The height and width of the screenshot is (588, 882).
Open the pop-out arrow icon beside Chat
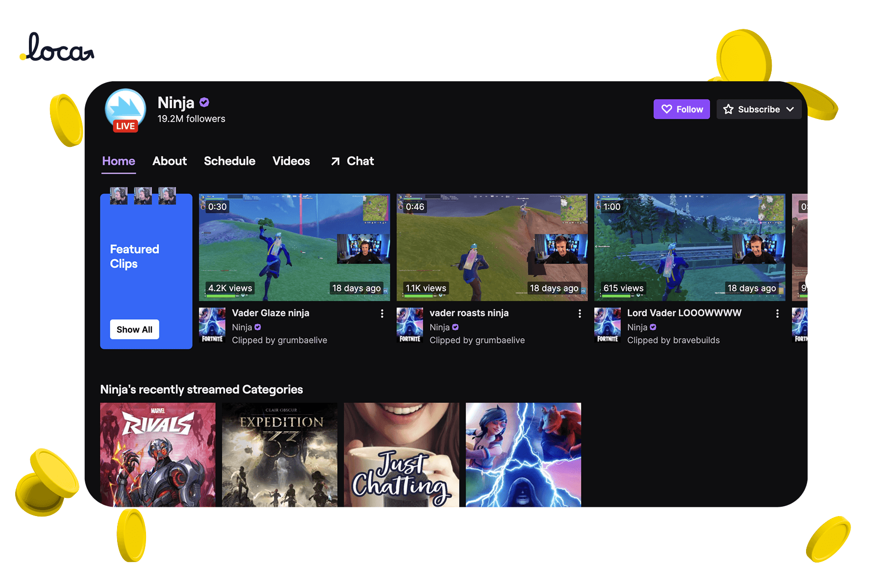click(335, 161)
